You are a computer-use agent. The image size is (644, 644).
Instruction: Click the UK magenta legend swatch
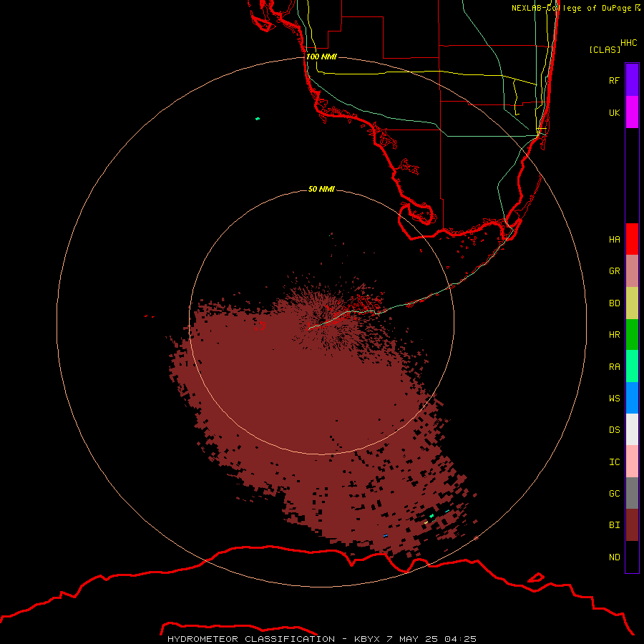632,112
